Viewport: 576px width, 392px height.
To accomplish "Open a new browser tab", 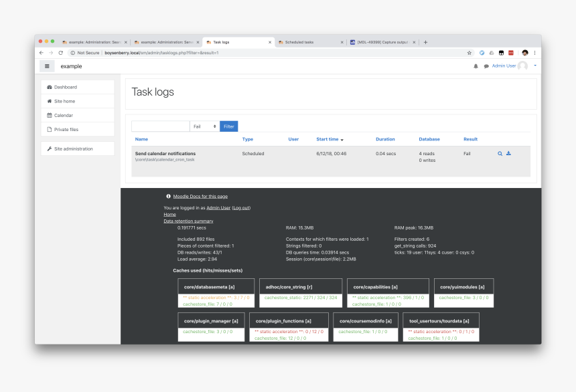I will [x=425, y=42].
